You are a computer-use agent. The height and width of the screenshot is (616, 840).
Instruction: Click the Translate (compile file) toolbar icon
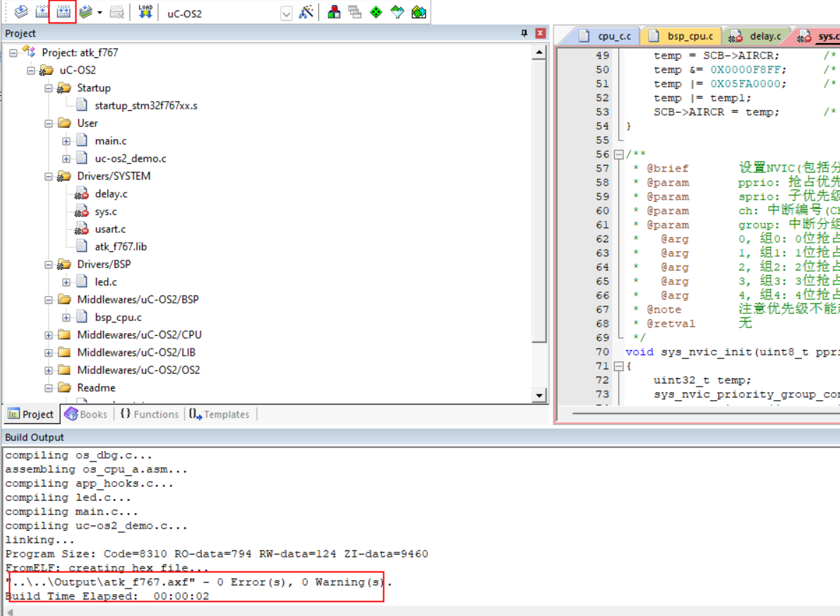[21, 12]
